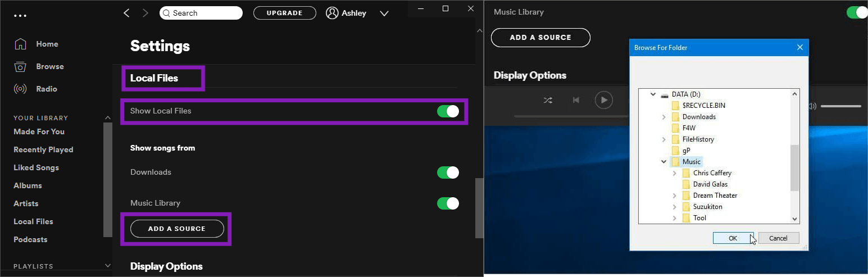Image resolution: width=868 pixels, height=277 pixels.
Task: Click the playback progress bar
Action: click(571, 116)
